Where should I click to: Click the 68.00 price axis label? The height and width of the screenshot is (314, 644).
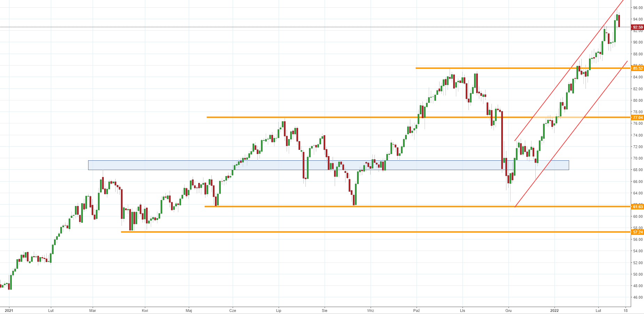pos(638,170)
